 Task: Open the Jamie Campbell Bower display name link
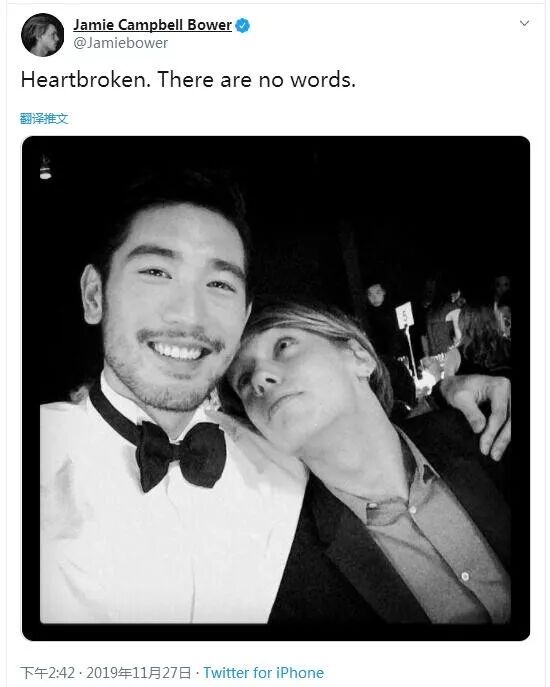(152, 25)
